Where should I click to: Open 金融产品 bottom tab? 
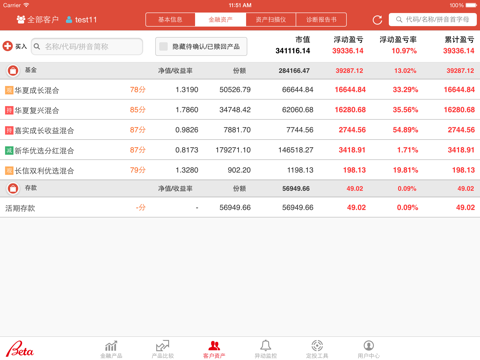pos(111,349)
